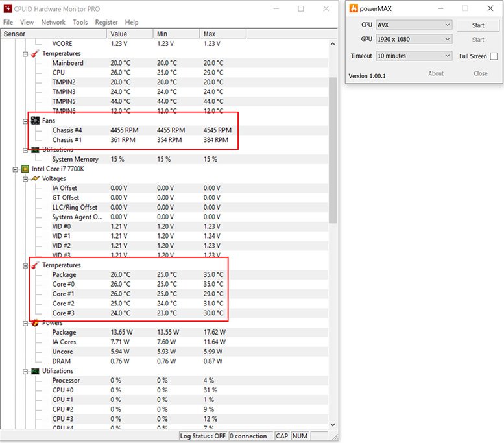This screenshot has width=504, height=443.
Task: Click the Voltages lightning icon
Action: click(35, 178)
